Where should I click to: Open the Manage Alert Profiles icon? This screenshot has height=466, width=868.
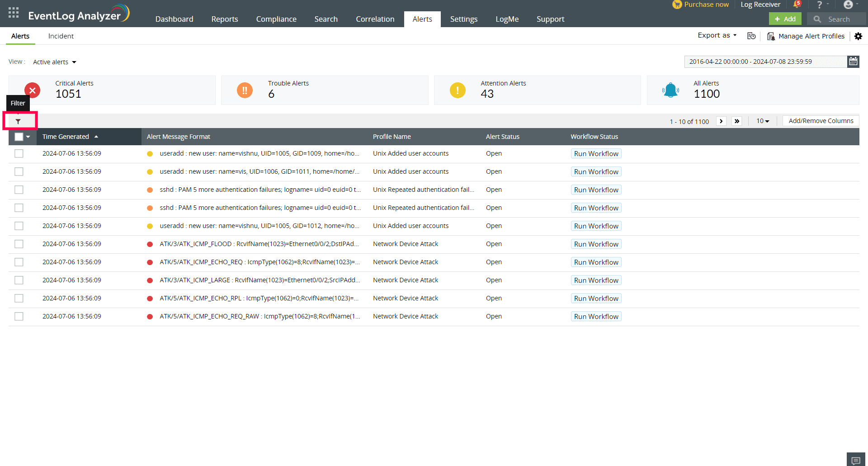(x=772, y=36)
